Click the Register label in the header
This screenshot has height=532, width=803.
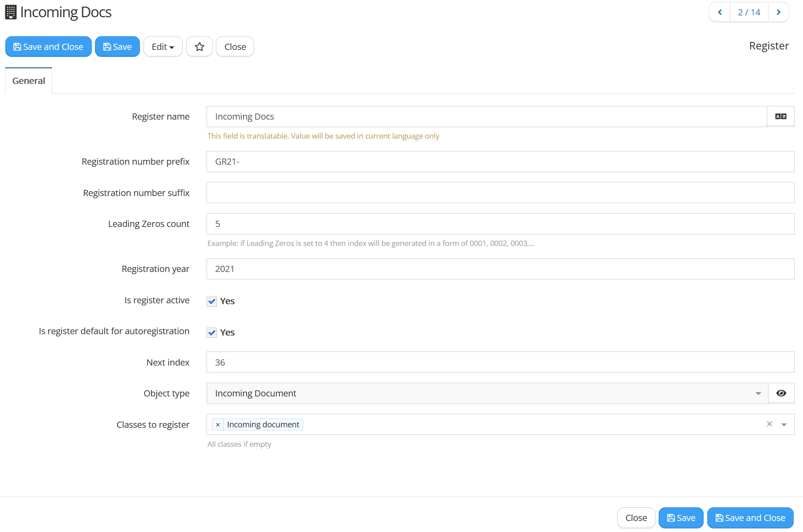pos(769,45)
